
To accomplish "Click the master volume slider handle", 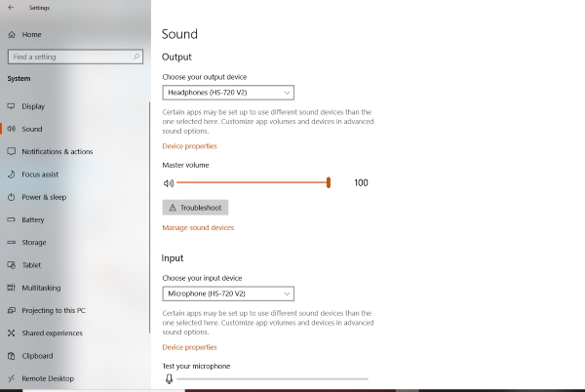I will pyautogui.click(x=329, y=182).
